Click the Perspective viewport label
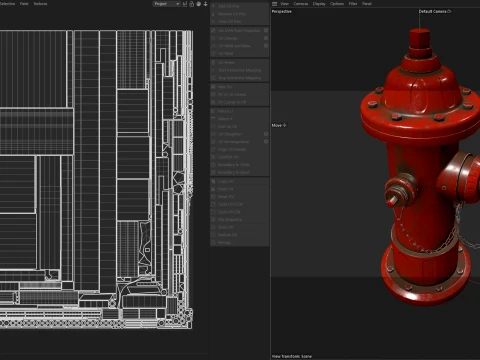This screenshot has height=360, width=480. [x=282, y=11]
